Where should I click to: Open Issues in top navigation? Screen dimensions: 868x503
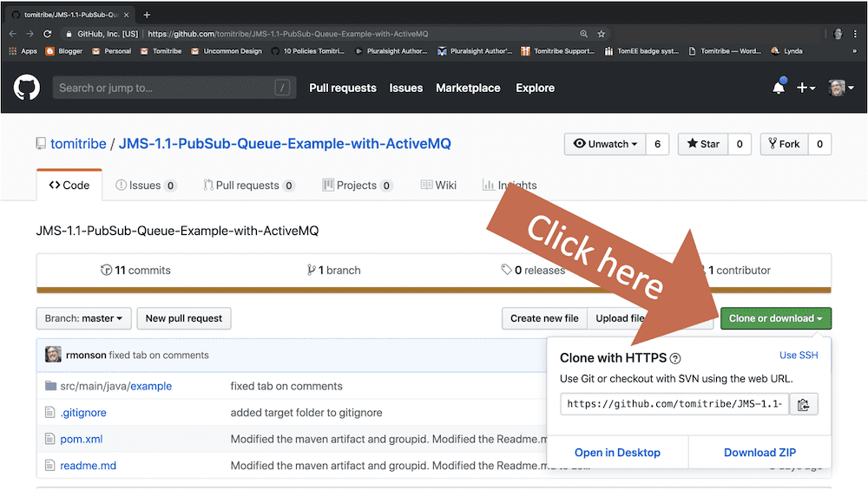pos(405,88)
